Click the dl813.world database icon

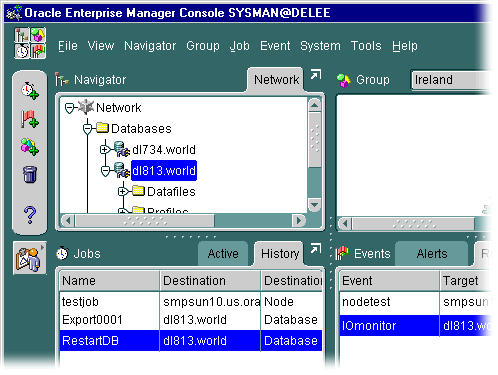122,170
